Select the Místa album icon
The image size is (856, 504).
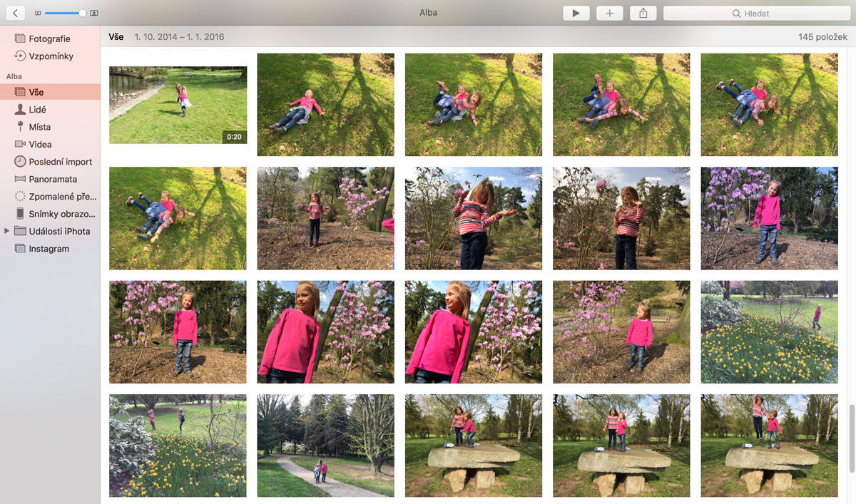tap(20, 127)
